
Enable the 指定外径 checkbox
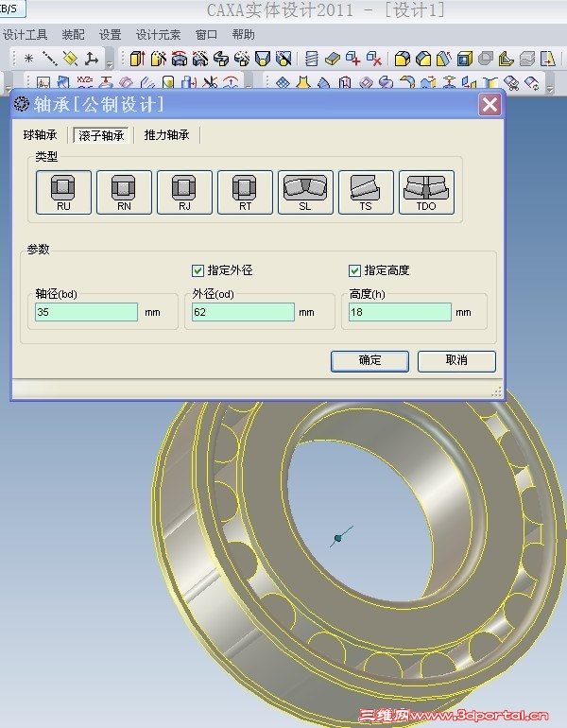tap(198, 270)
